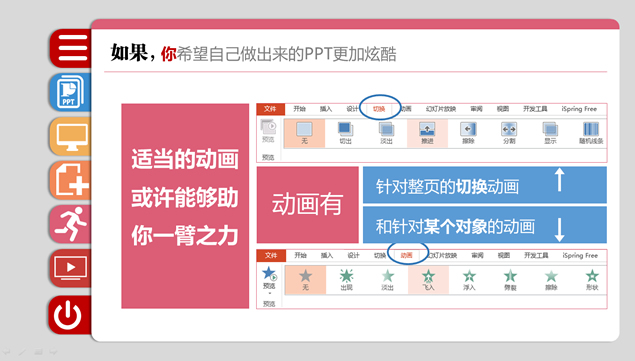Select the red video player sidebar icon
635x361 pixels.
pyautogui.click(x=71, y=268)
